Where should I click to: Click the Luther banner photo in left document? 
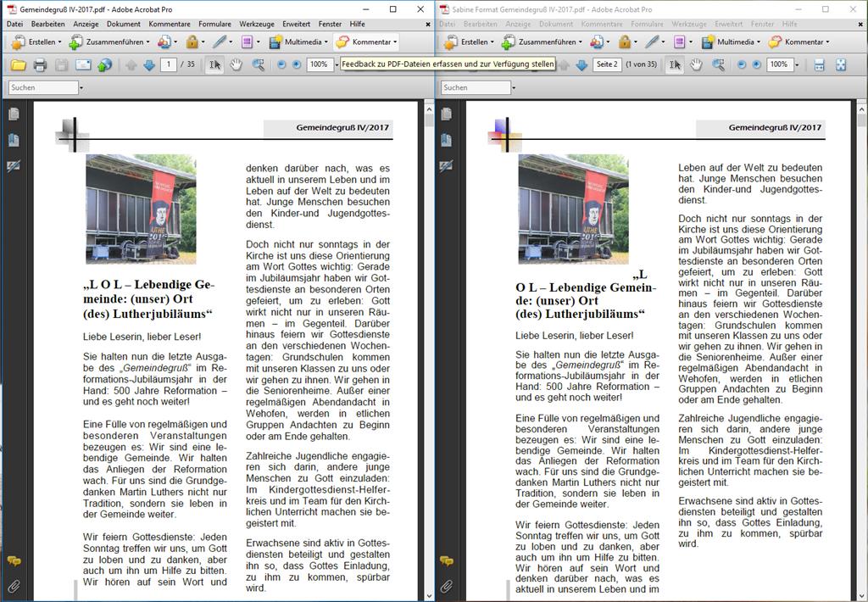[141, 209]
